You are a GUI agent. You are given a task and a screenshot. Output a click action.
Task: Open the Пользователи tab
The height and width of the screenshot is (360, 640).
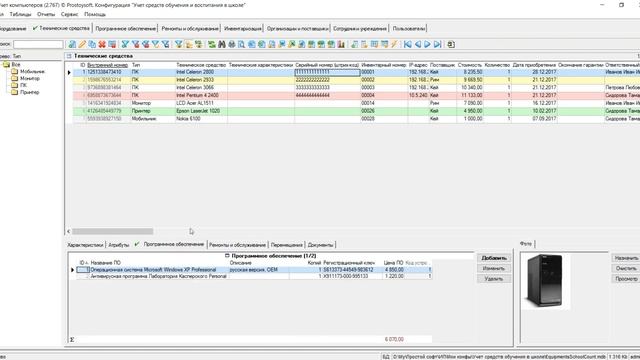pyautogui.click(x=409, y=29)
